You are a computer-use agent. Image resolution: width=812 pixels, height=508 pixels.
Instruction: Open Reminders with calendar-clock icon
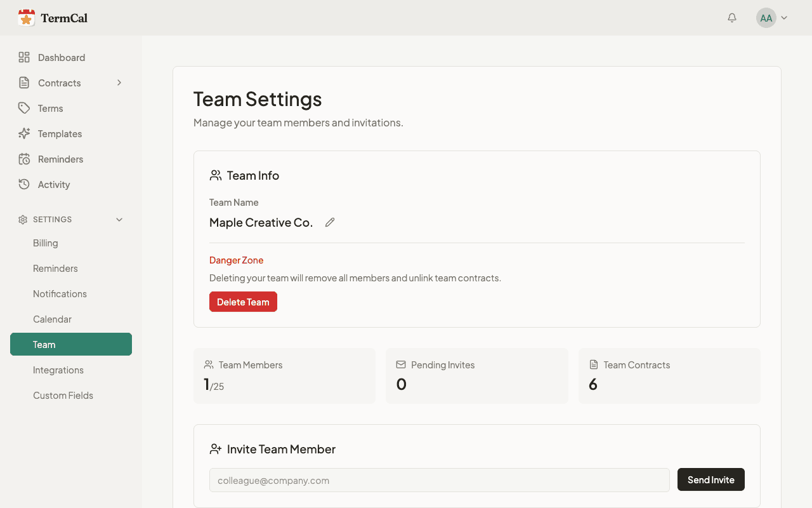coord(24,159)
